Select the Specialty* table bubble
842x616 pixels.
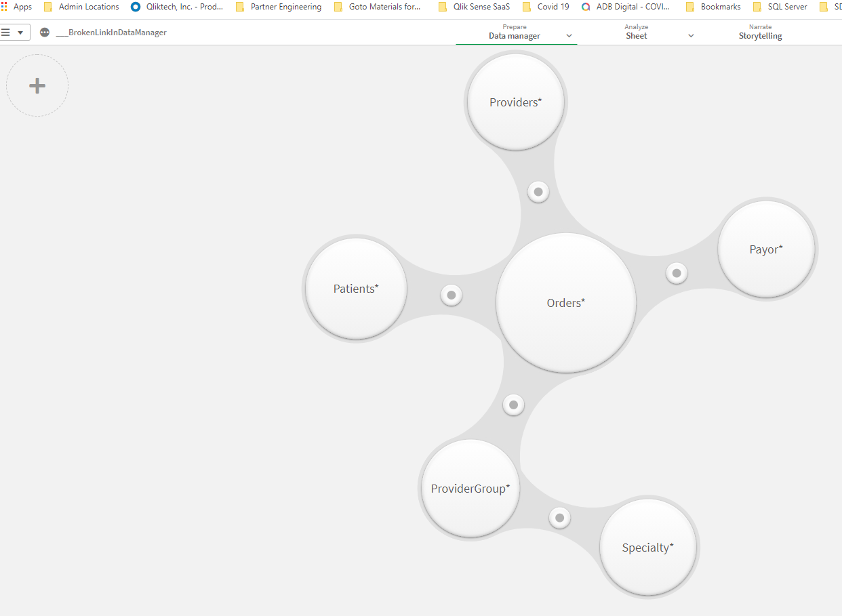648,548
